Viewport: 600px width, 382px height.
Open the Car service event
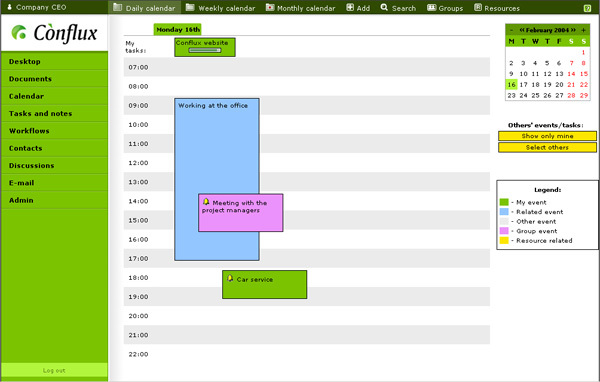tap(264, 284)
